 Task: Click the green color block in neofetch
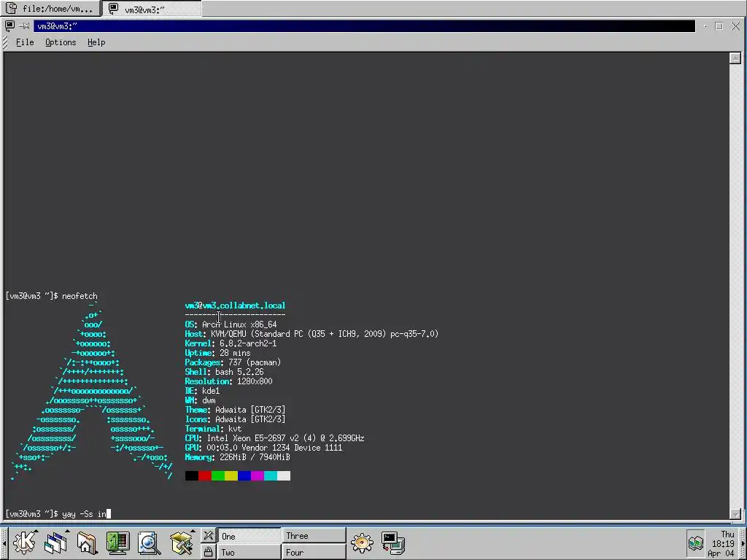tap(218, 475)
